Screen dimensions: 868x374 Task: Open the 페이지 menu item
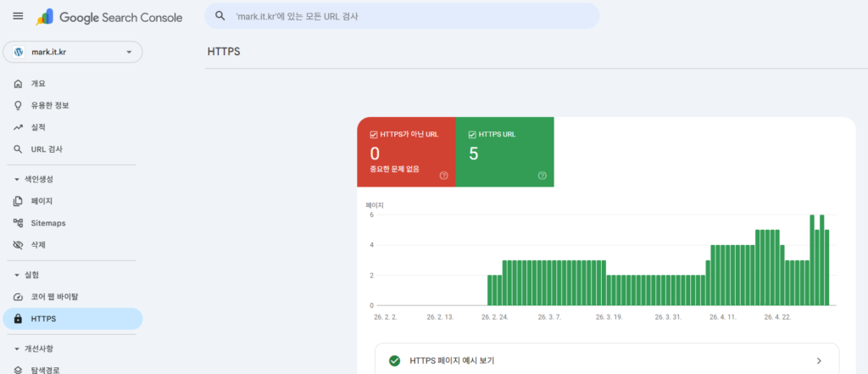tap(73, 201)
